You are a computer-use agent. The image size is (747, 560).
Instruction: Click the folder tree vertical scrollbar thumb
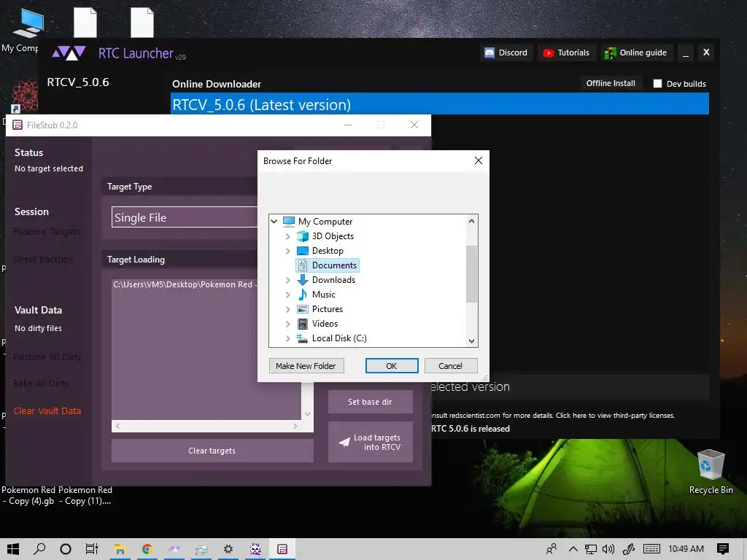pos(472,274)
